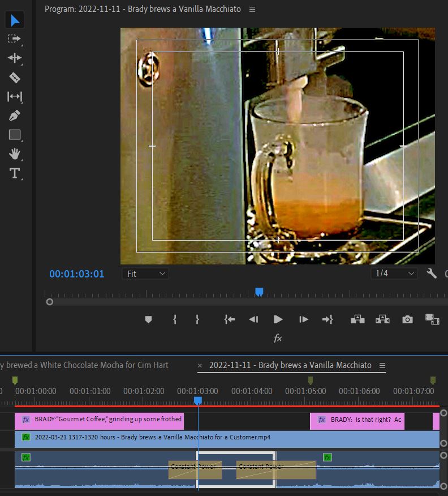Click timeline ruler label 00:01:04:00
This screenshot has width=448, height=496.
[252, 391]
